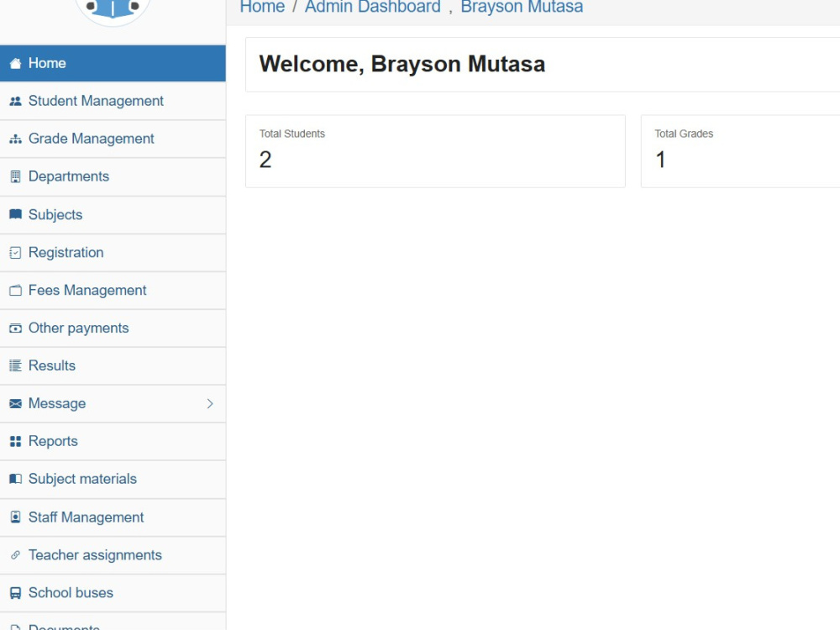Click the Other payments cash icon

(15, 328)
